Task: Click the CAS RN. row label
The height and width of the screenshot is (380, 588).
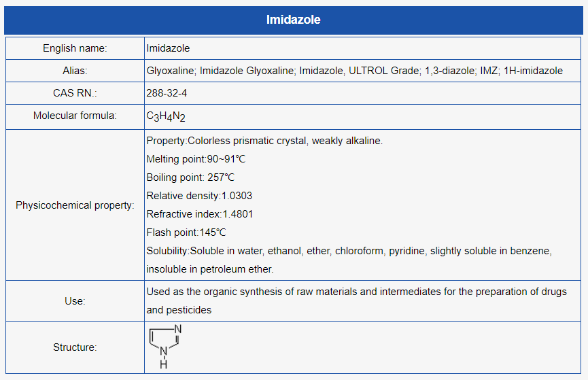Action: point(75,93)
